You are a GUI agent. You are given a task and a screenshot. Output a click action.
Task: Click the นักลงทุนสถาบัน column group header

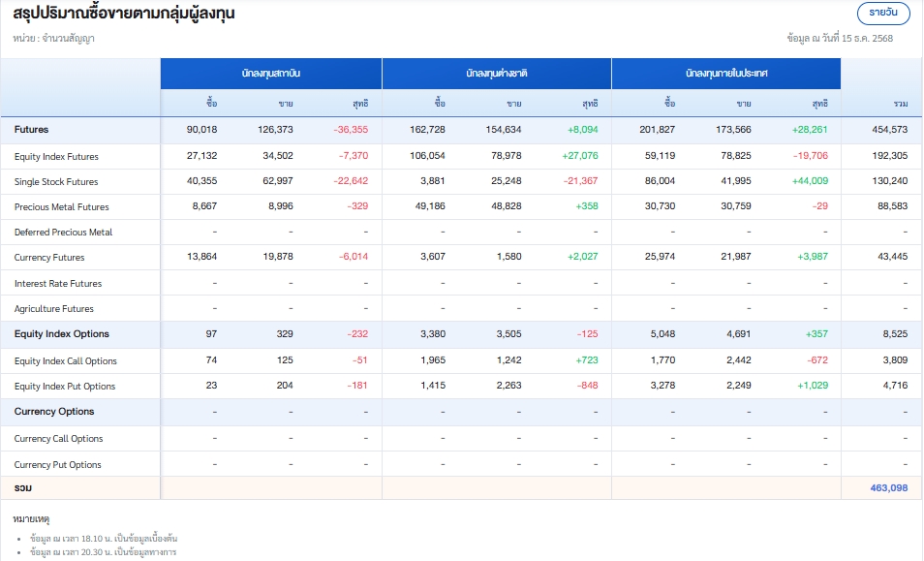tap(270, 74)
